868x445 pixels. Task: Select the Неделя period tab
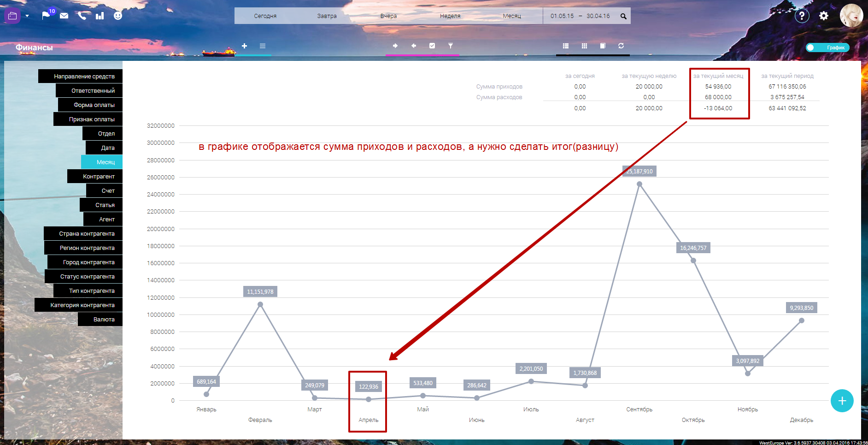coord(450,16)
